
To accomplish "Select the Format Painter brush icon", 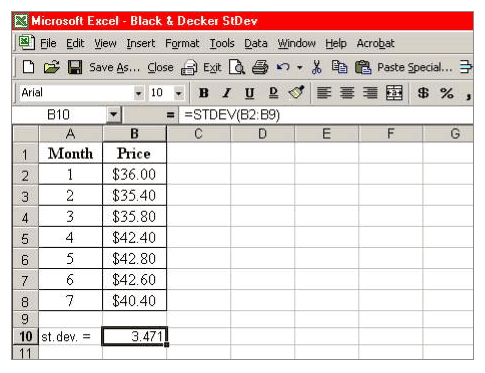I will tap(296, 92).
